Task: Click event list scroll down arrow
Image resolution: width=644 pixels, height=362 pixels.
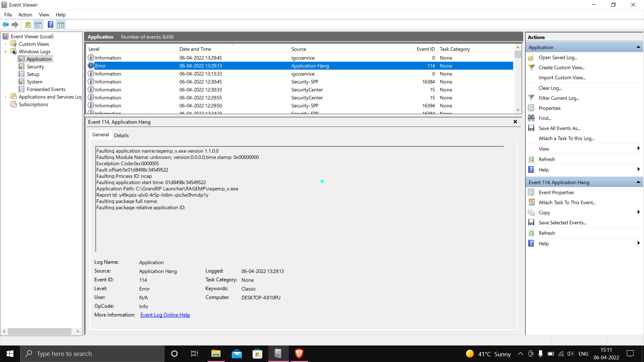Action: (x=518, y=110)
